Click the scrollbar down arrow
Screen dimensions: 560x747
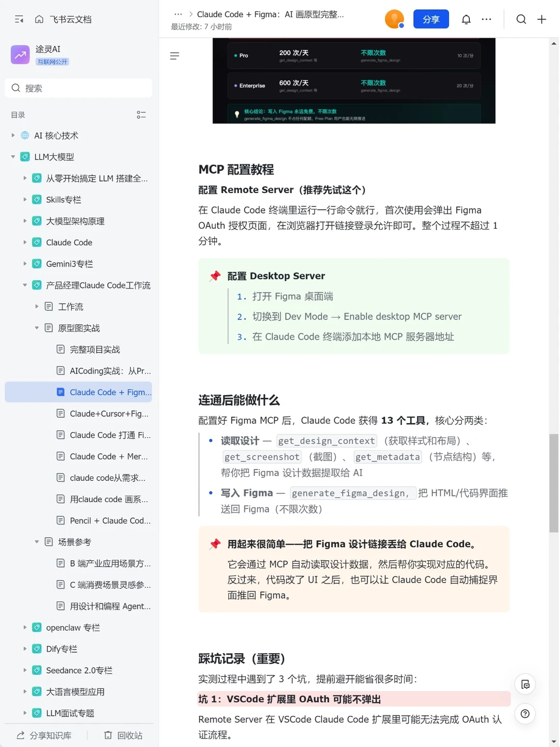pos(554,742)
